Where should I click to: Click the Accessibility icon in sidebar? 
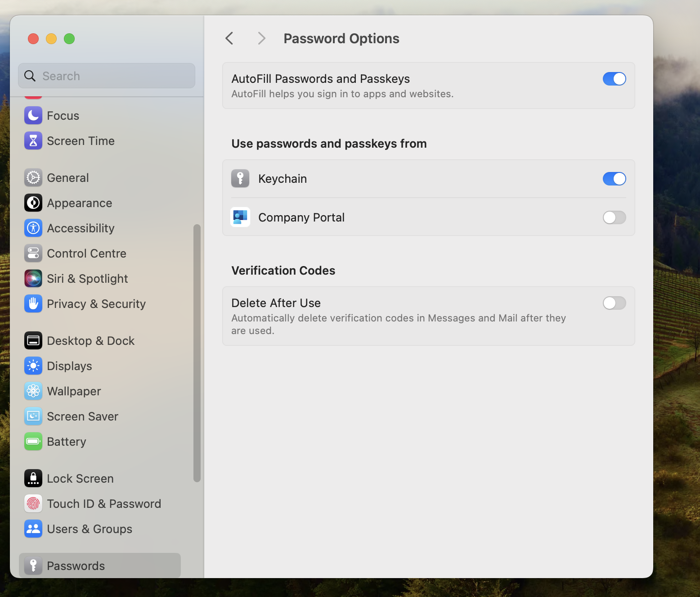[x=33, y=228]
